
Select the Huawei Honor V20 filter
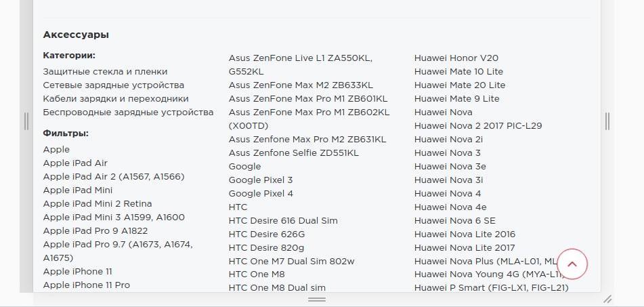pos(456,58)
